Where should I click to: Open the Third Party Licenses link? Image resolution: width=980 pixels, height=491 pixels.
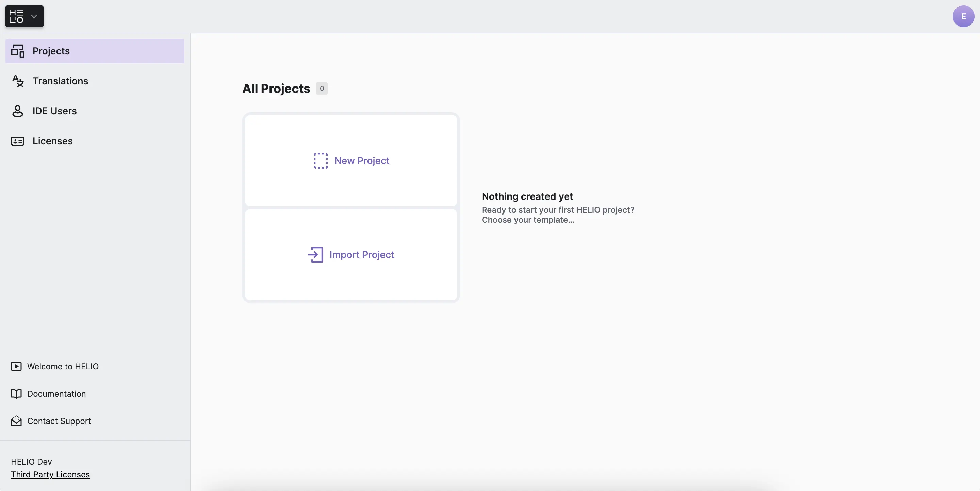[50, 475]
